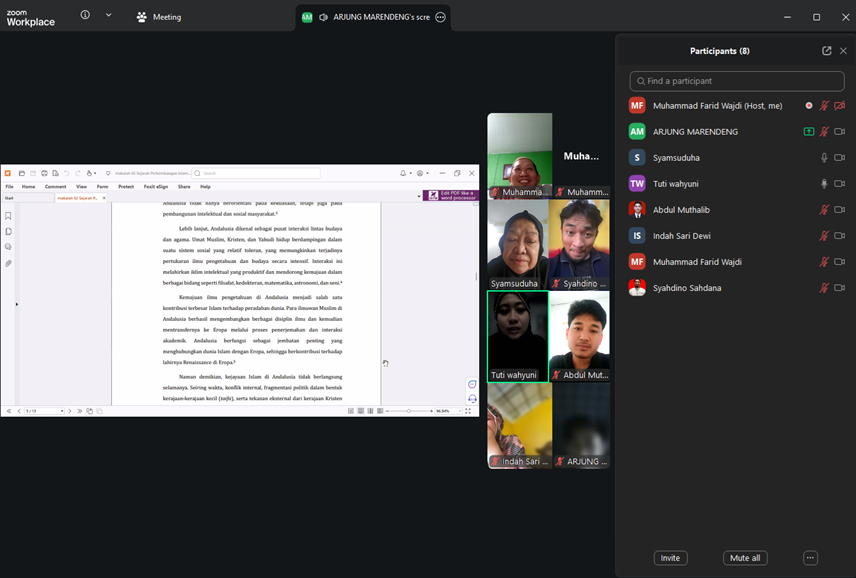Open more participant options (three dots)

[811, 558]
